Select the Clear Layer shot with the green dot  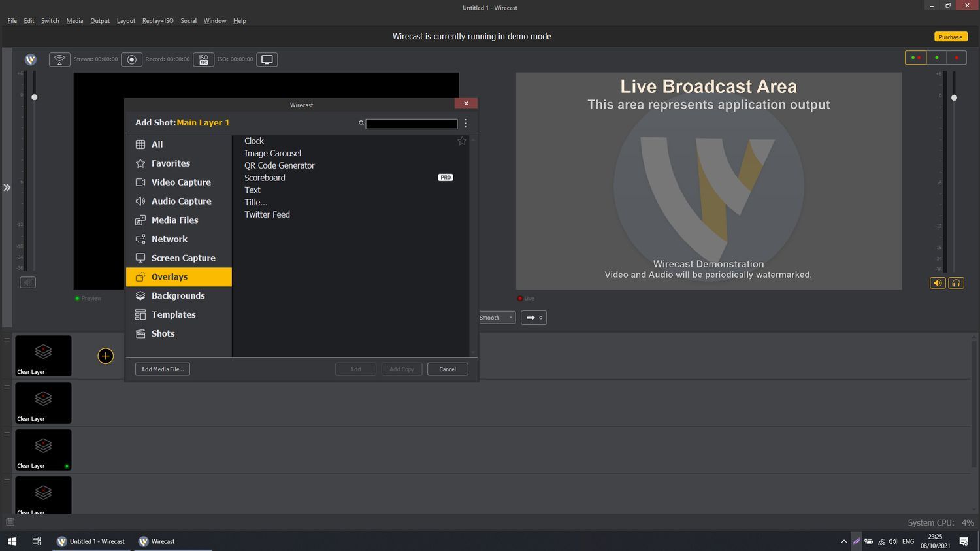coord(43,450)
